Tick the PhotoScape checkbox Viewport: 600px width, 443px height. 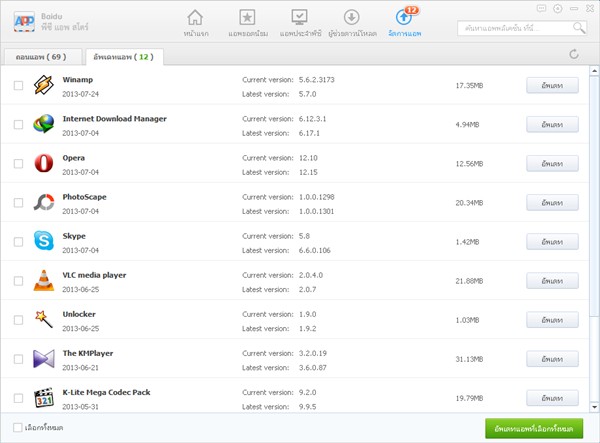tap(18, 203)
